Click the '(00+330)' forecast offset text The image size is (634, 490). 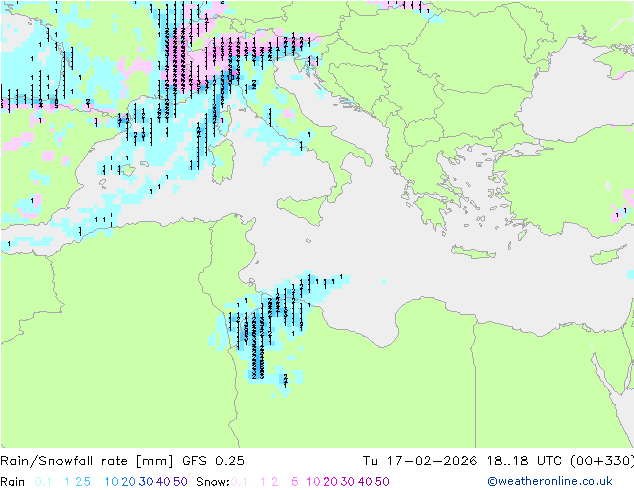coord(602,461)
